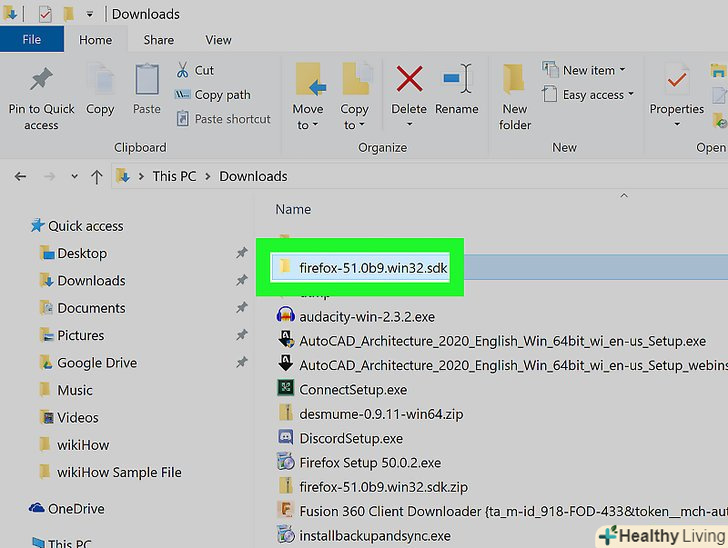Open the recent locations dropdown chevron
This screenshot has width=728, height=548.
click(74, 176)
